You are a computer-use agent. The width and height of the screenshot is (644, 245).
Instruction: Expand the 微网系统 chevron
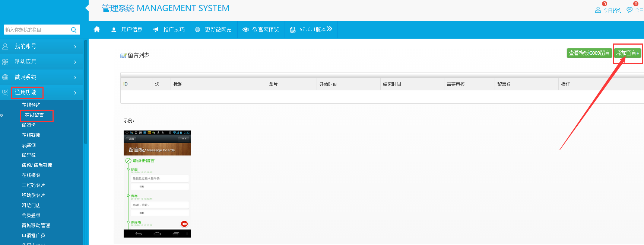75,77
